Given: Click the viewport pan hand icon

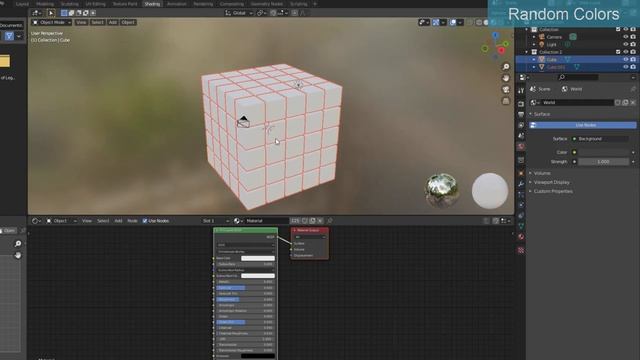Looking at the screenshot, I should tap(506, 78).
